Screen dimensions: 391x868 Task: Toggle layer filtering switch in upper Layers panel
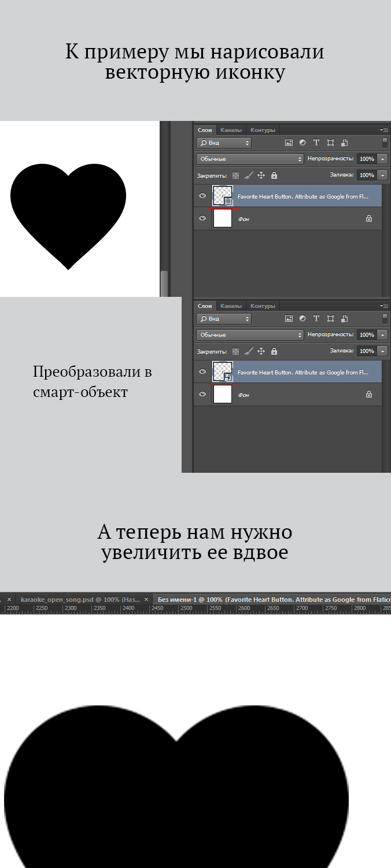coord(385,142)
